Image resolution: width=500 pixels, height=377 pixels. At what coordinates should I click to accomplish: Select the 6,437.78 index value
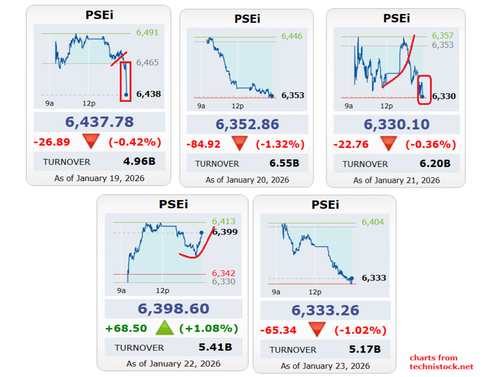tap(99, 122)
